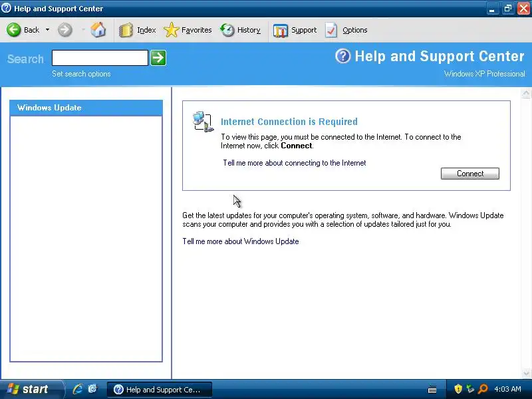Click the History toolbar label
The height and width of the screenshot is (399, 532).
click(x=249, y=30)
